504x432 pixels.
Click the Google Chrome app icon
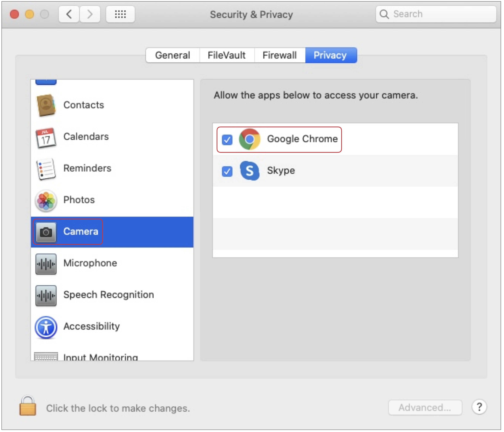(250, 139)
